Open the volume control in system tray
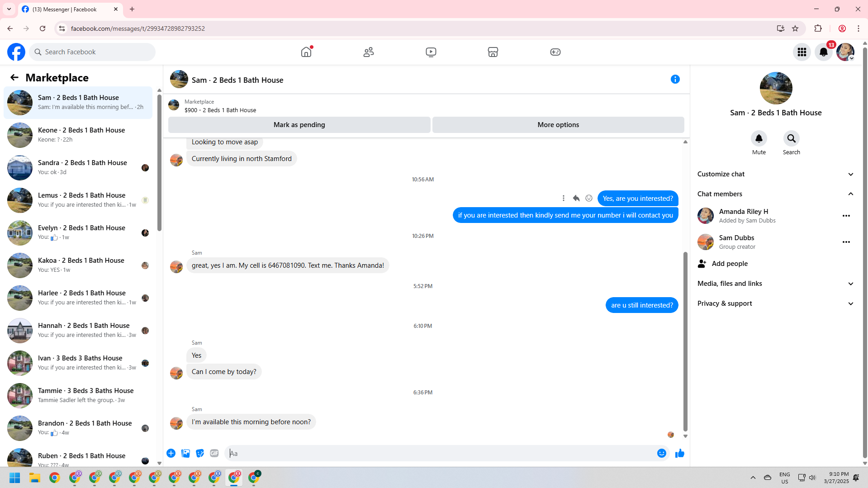This screenshot has width=868, height=488. click(812, 478)
